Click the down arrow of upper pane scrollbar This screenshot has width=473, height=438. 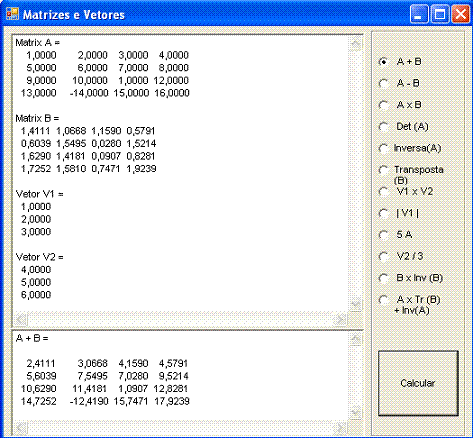(x=355, y=304)
